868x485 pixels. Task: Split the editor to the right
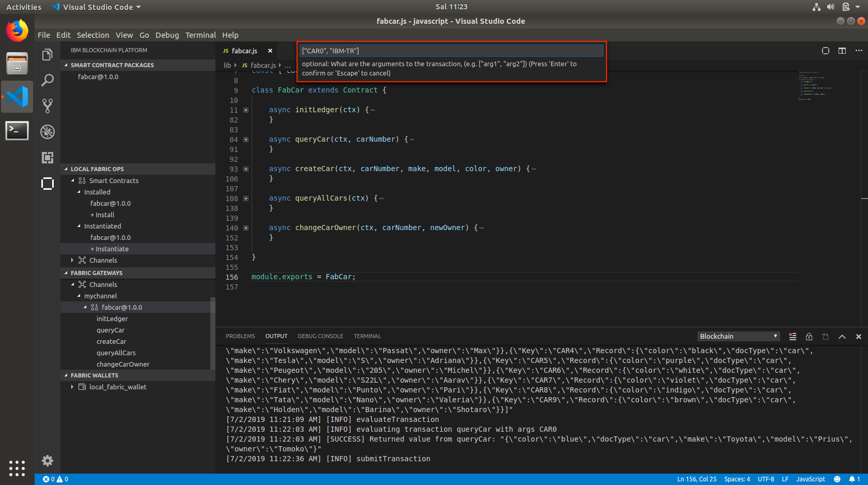[x=842, y=51]
